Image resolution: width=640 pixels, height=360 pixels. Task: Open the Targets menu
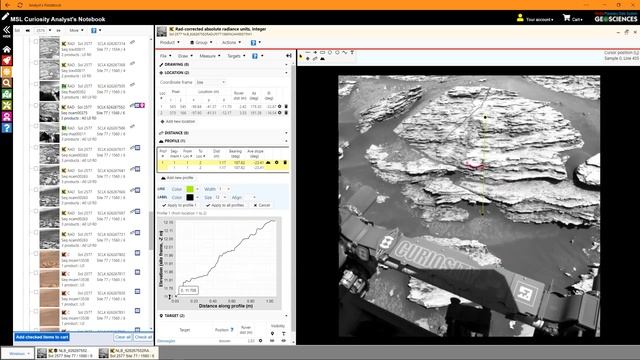click(x=236, y=56)
